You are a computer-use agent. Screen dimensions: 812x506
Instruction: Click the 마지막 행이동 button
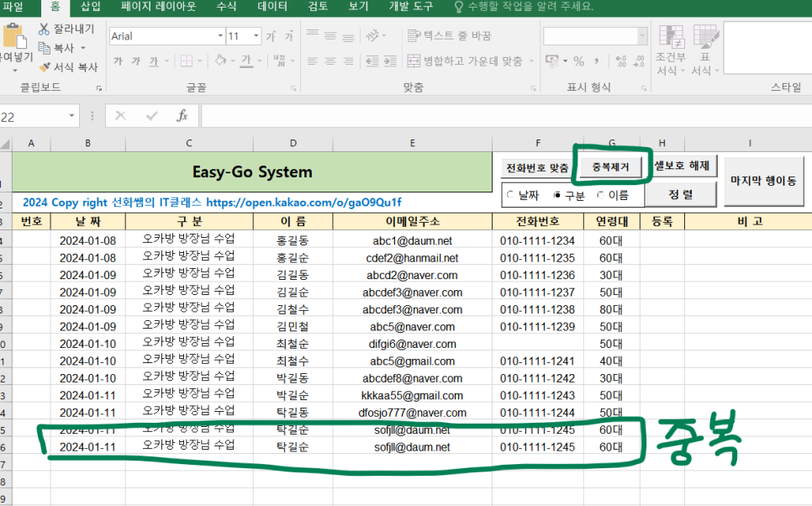click(763, 181)
